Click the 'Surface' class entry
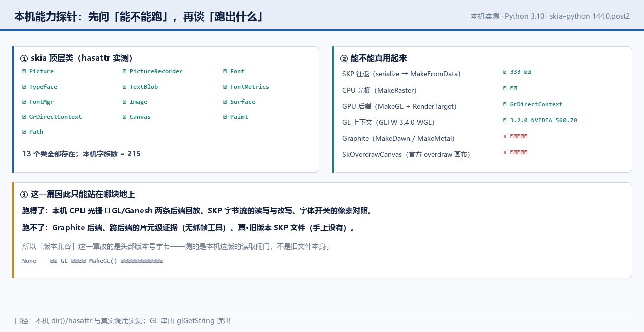 tap(239, 102)
